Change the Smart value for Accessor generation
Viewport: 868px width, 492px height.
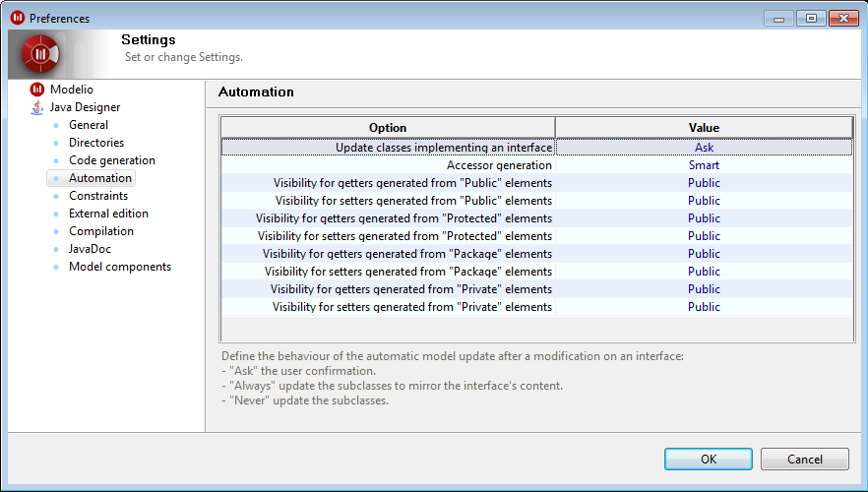click(x=704, y=165)
